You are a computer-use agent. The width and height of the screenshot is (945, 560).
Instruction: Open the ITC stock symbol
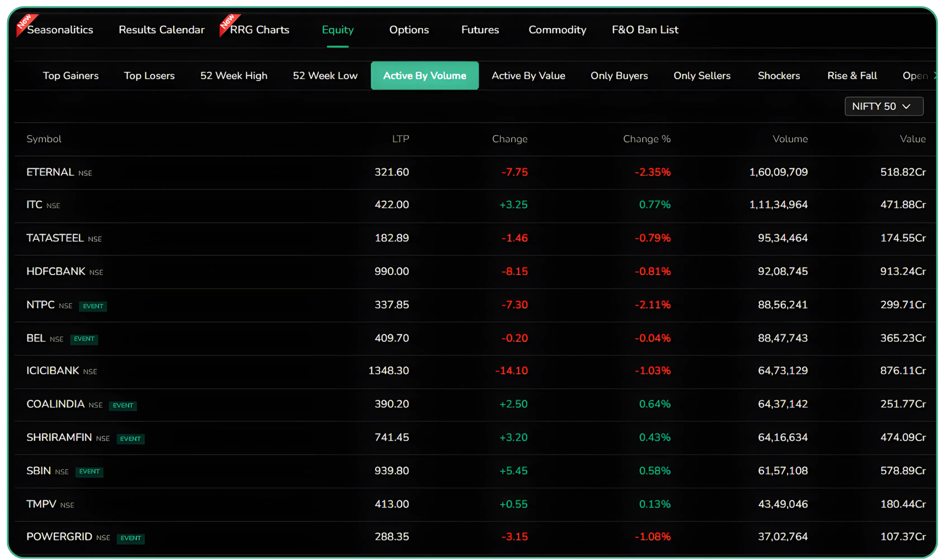click(34, 204)
